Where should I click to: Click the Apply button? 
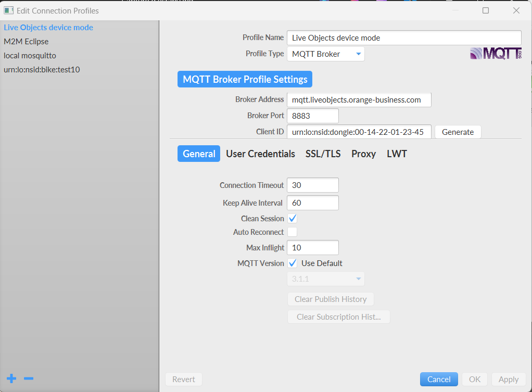509,379
